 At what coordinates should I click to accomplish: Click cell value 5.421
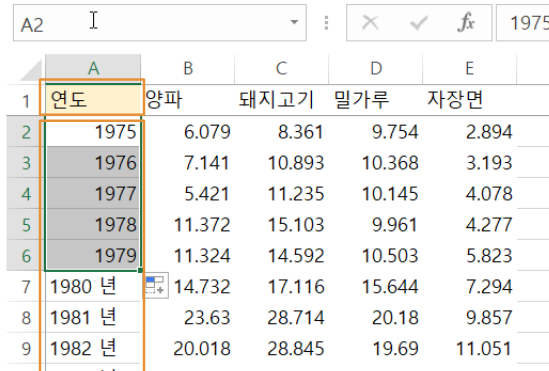point(188,194)
